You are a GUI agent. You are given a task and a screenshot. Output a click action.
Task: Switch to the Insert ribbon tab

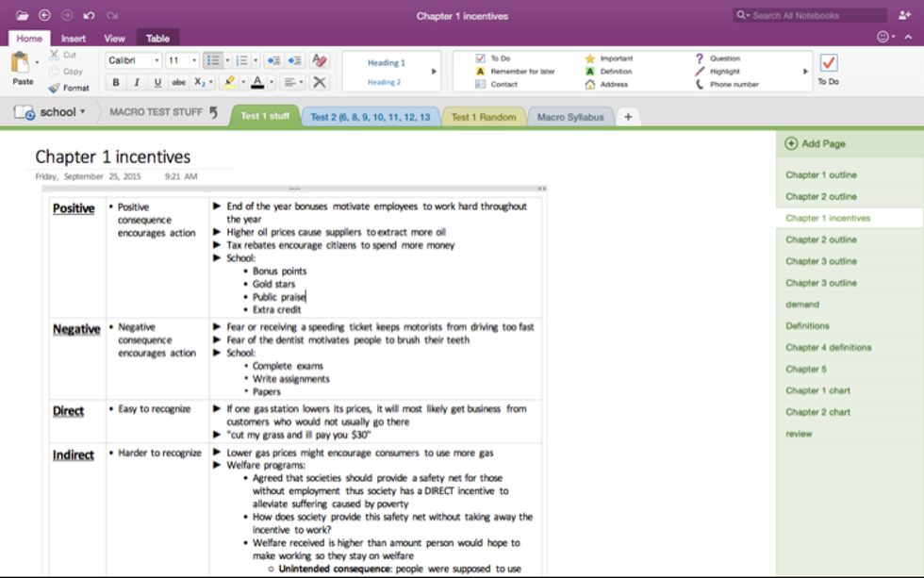point(73,38)
